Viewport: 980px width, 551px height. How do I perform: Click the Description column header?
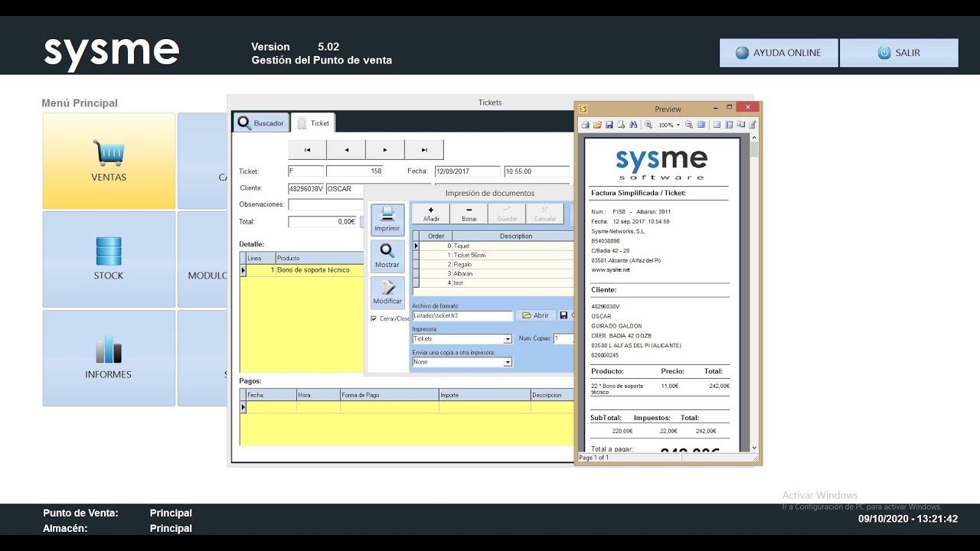pos(515,236)
